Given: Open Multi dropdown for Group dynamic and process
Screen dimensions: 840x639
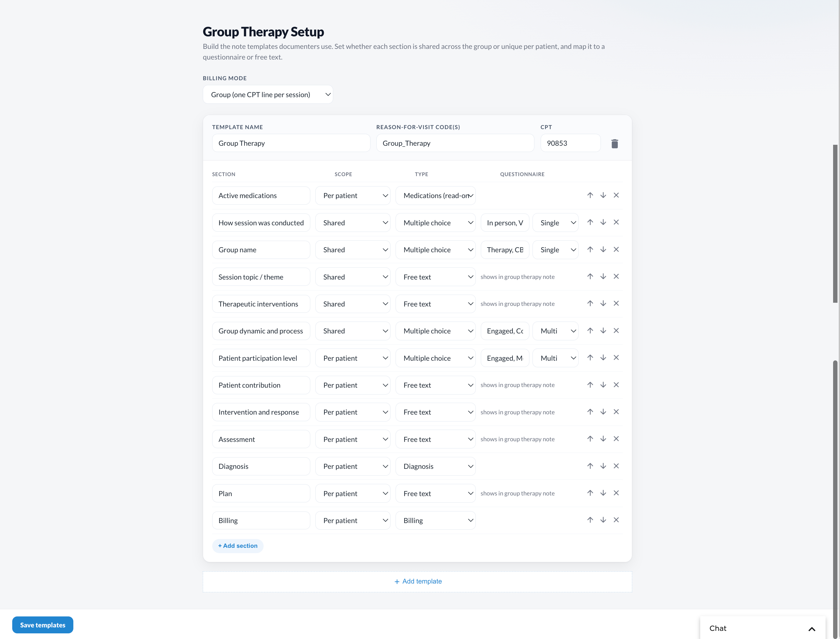Looking at the screenshot, I should point(555,331).
